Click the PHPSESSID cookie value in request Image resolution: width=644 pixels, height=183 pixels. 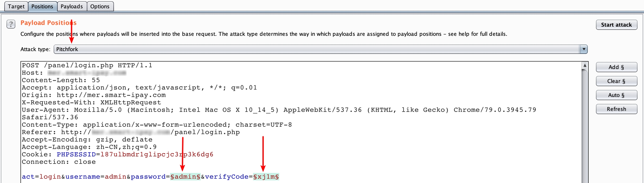click(x=157, y=154)
